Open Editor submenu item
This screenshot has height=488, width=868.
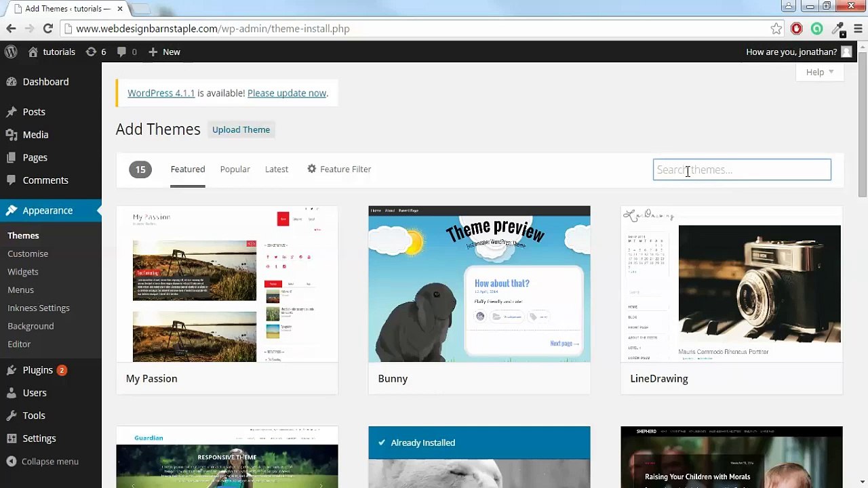[19, 344]
